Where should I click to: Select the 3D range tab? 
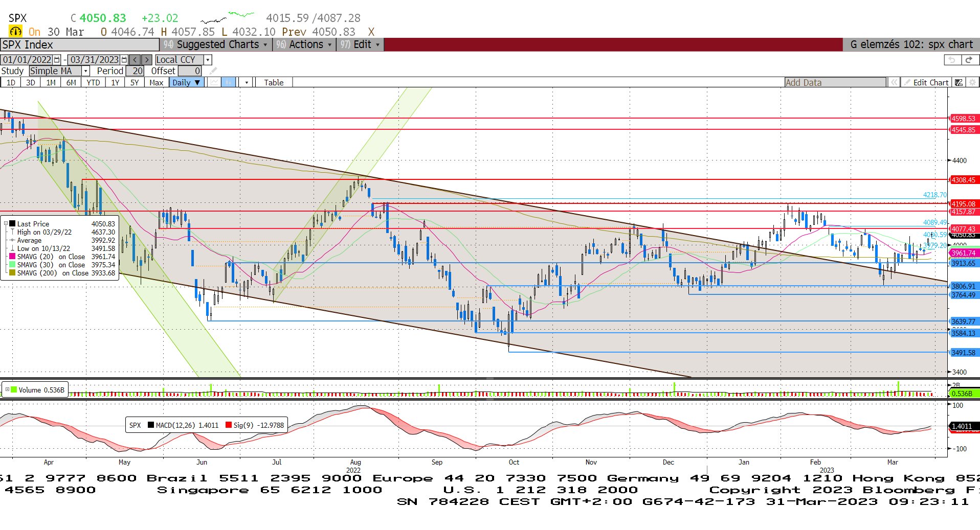coord(31,82)
